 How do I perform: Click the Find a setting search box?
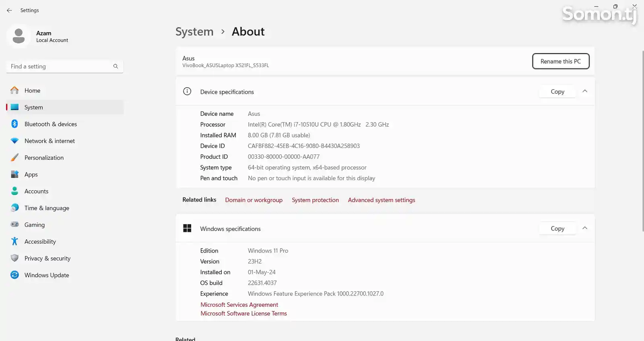[x=65, y=66]
